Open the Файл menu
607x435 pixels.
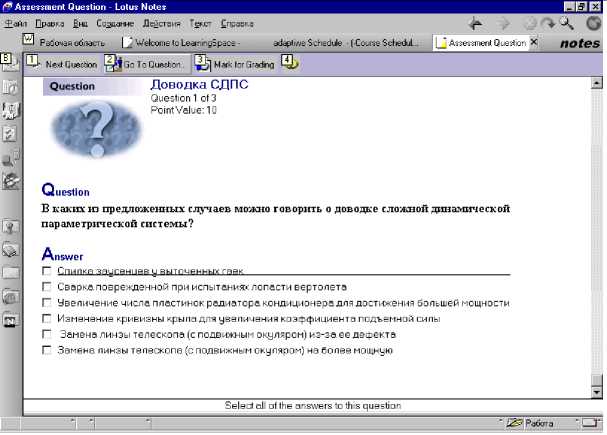pos(15,24)
